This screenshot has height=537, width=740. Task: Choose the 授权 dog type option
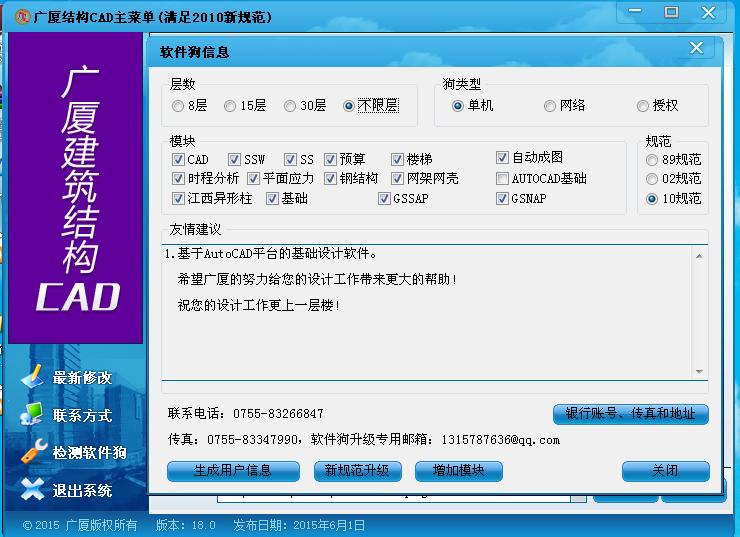[642, 106]
